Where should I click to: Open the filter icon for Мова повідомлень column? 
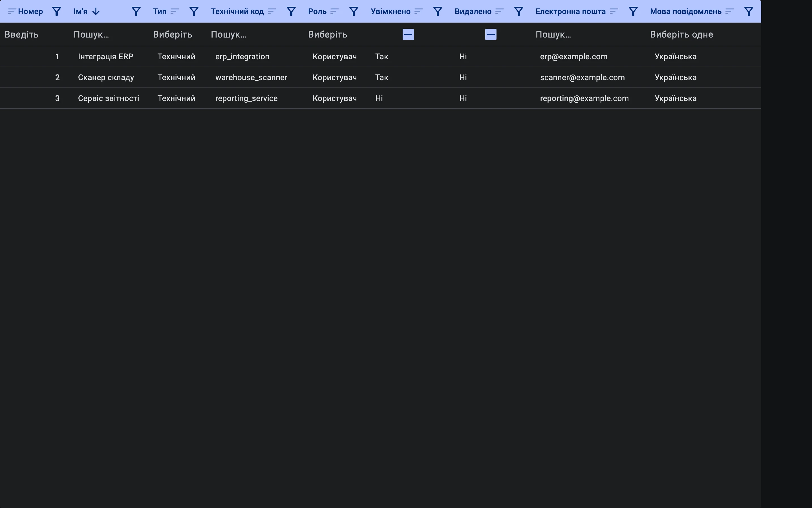click(749, 11)
